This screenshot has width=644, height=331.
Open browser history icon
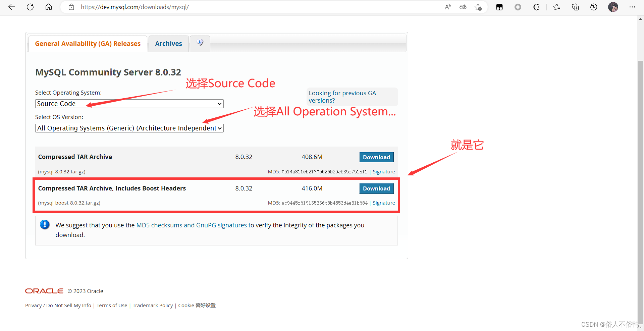point(594,7)
